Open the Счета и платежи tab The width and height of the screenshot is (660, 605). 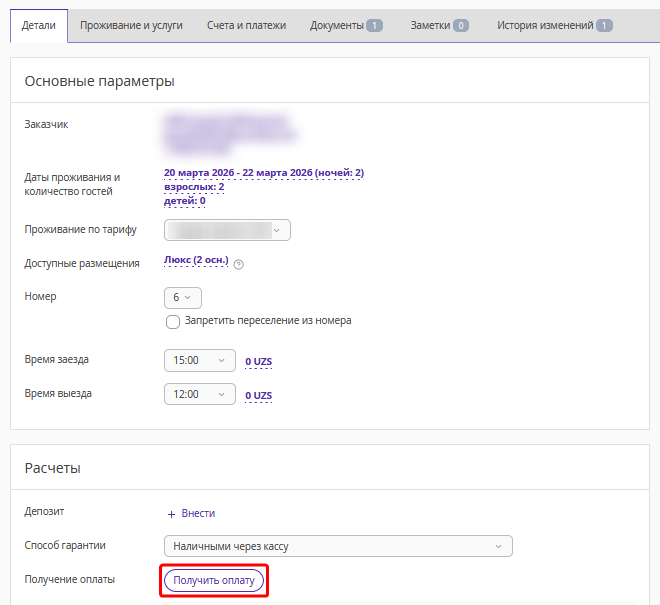pyautogui.click(x=246, y=25)
